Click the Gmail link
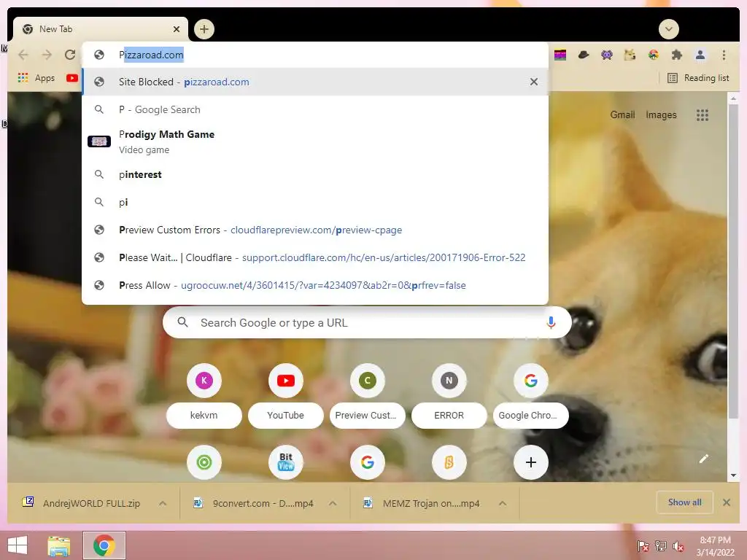747x560 pixels. (x=622, y=114)
